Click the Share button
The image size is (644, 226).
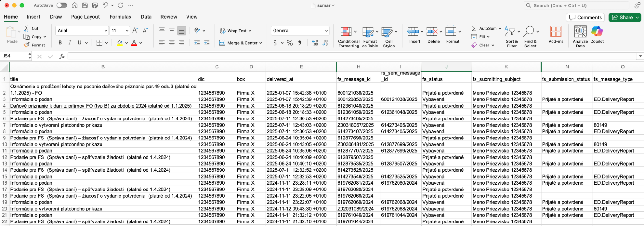click(624, 17)
